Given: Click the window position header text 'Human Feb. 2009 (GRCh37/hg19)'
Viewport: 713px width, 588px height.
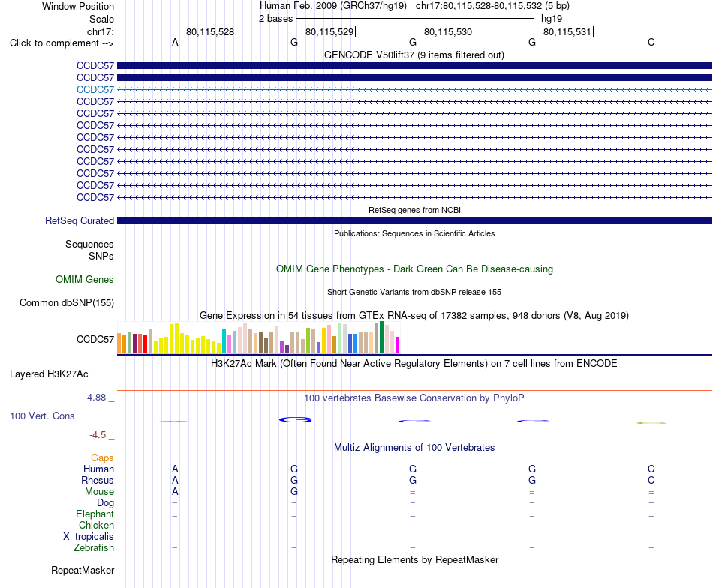Looking at the screenshot, I should 332,6.
